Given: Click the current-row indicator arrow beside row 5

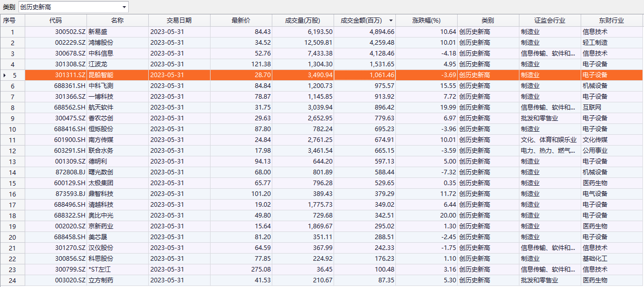Looking at the screenshot, I should pos(5,75).
